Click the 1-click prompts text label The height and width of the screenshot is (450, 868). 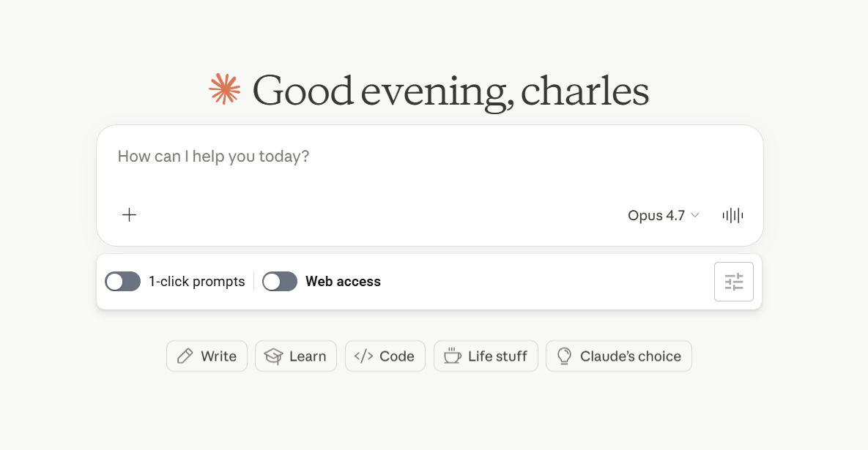[x=196, y=282]
